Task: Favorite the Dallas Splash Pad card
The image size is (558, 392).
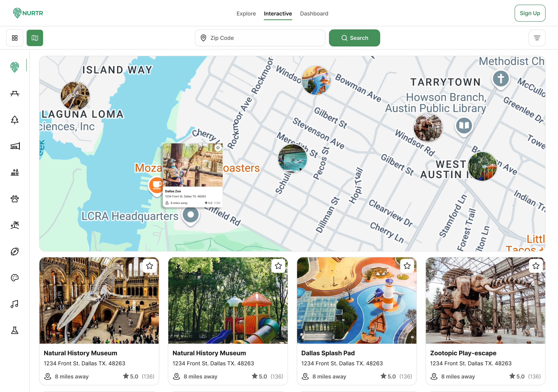Action: 407,266
